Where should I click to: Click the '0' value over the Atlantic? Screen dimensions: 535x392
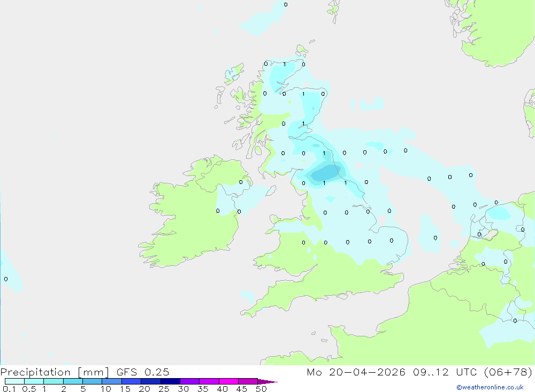click(x=6, y=279)
